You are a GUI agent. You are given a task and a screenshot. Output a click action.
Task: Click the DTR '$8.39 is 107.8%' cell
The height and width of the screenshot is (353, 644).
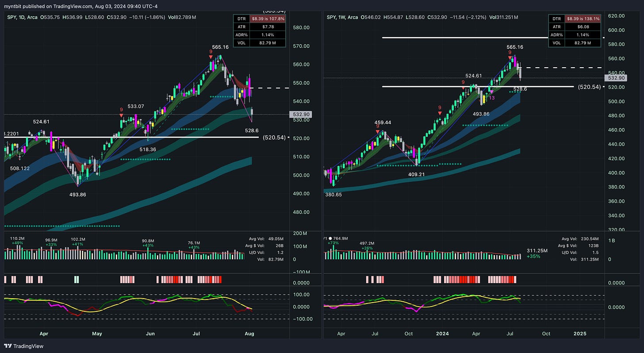tap(268, 19)
